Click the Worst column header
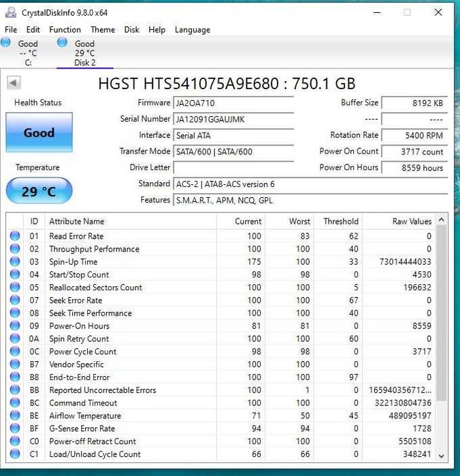Screen dimensions: 460x476 coord(289,221)
